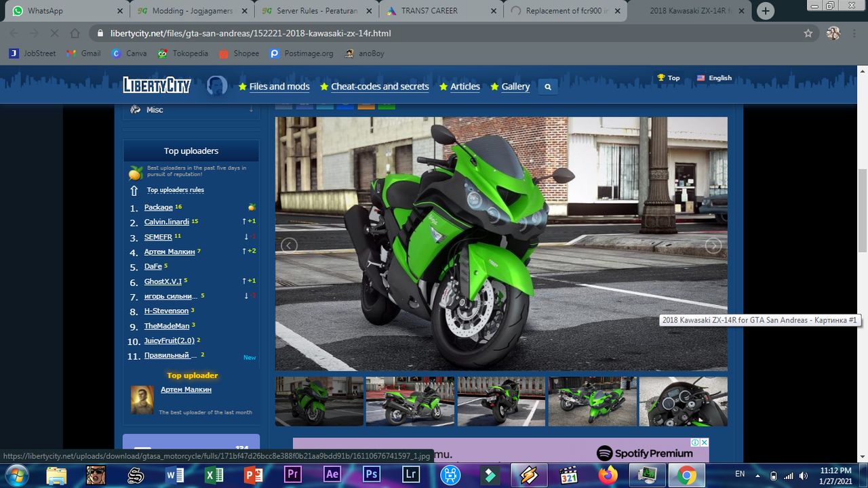The height and width of the screenshot is (488, 868).
Task: Open the JobStreet bookmark
Action: pos(33,54)
